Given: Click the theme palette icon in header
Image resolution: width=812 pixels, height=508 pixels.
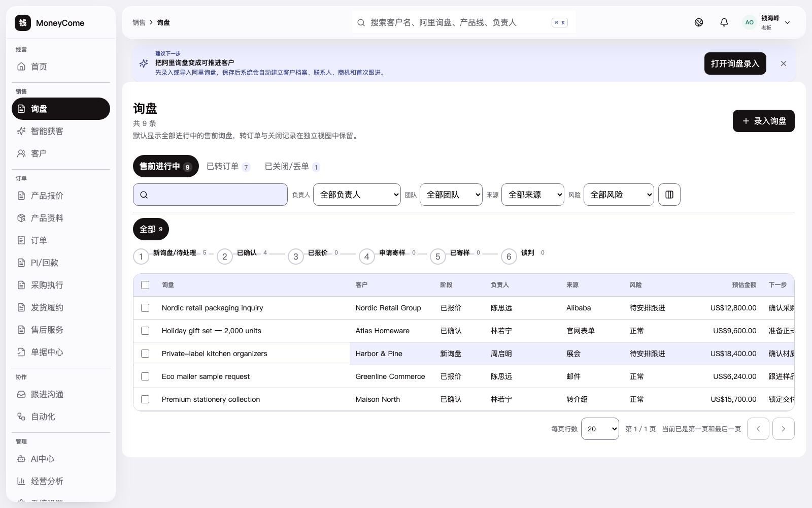Looking at the screenshot, I should [x=699, y=22].
